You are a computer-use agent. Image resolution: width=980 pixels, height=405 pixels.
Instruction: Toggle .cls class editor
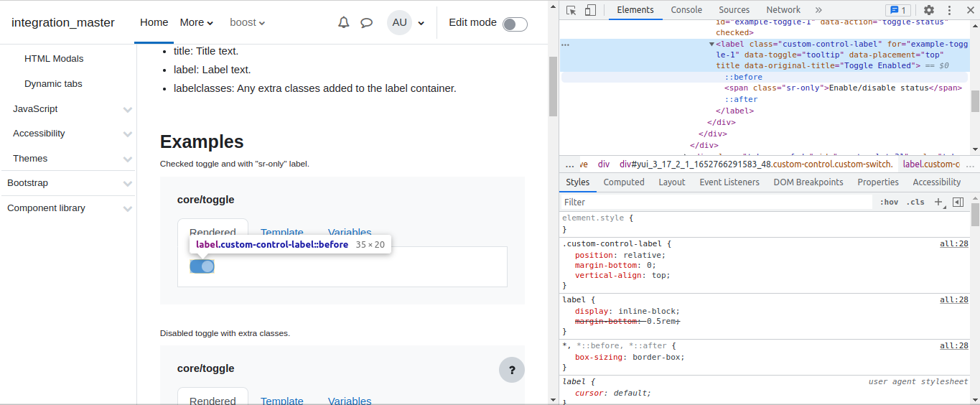[x=915, y=202]
